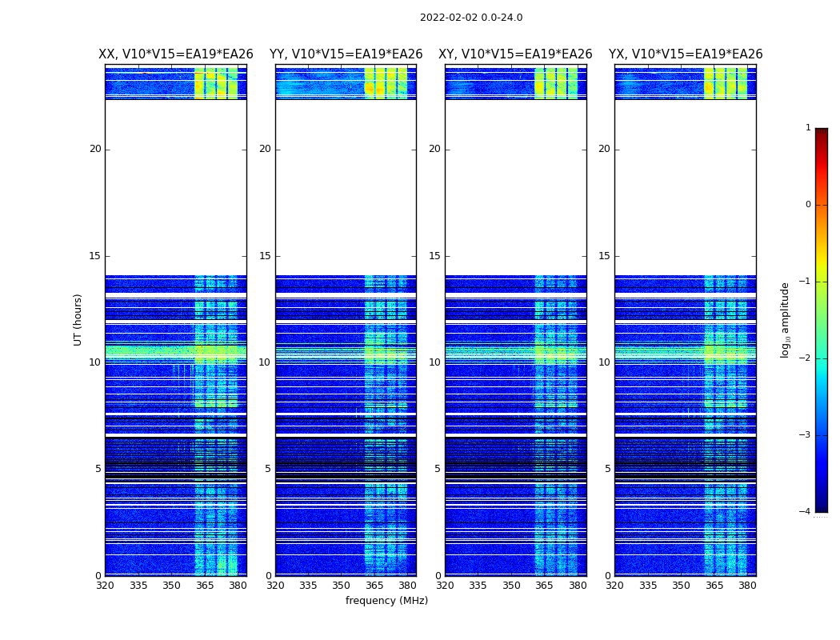
Task: Click the blank data gap in the YX panel
Action: (x=685, y=187)
